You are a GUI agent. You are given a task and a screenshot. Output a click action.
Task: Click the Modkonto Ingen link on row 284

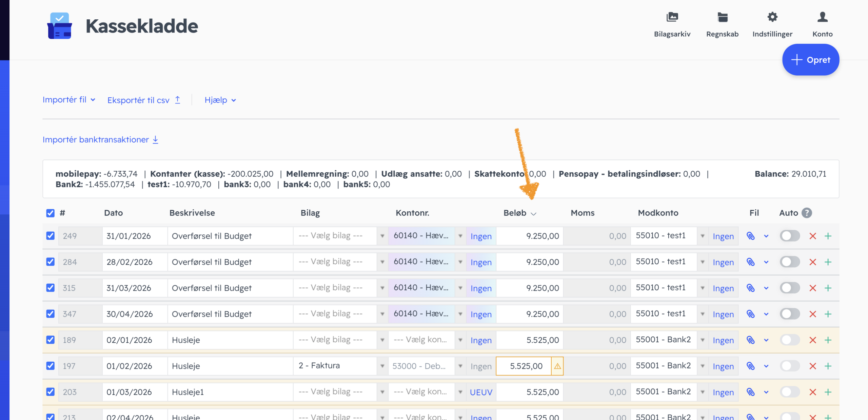tap(723, 262)
